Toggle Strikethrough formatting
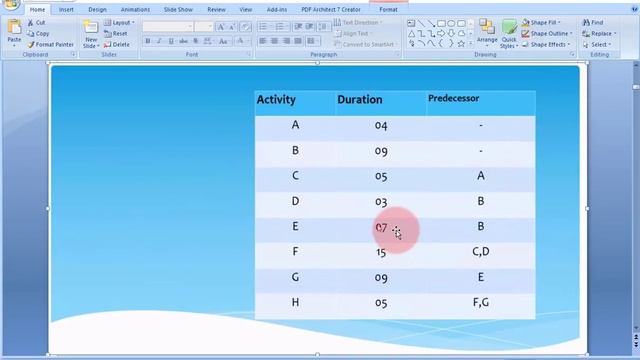The height and width of the screenshot is (360, 640). [184, 41]
